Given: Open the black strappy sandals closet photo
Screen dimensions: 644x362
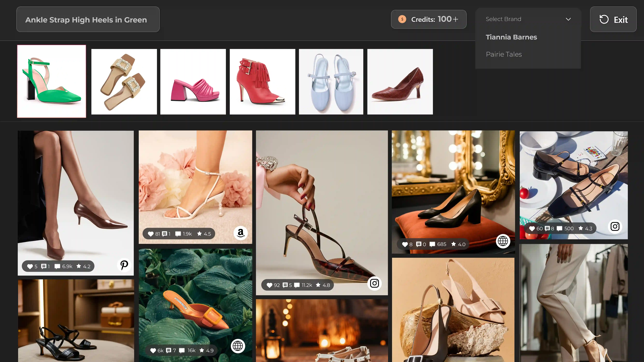Looking at the screenshot, I should pos(76,321).
